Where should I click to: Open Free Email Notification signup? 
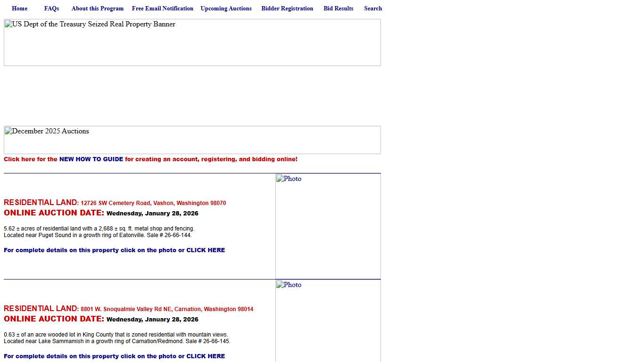coord(162,8)
